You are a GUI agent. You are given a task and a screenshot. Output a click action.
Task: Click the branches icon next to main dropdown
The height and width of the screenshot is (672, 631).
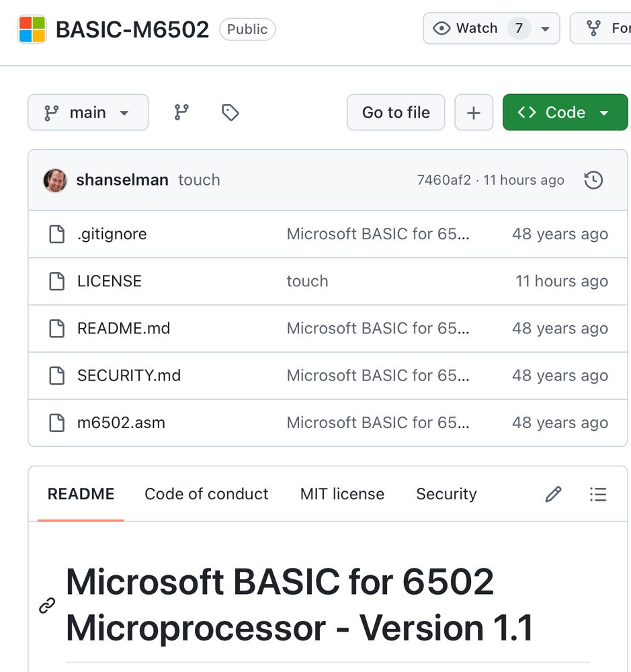coord(180,112)
